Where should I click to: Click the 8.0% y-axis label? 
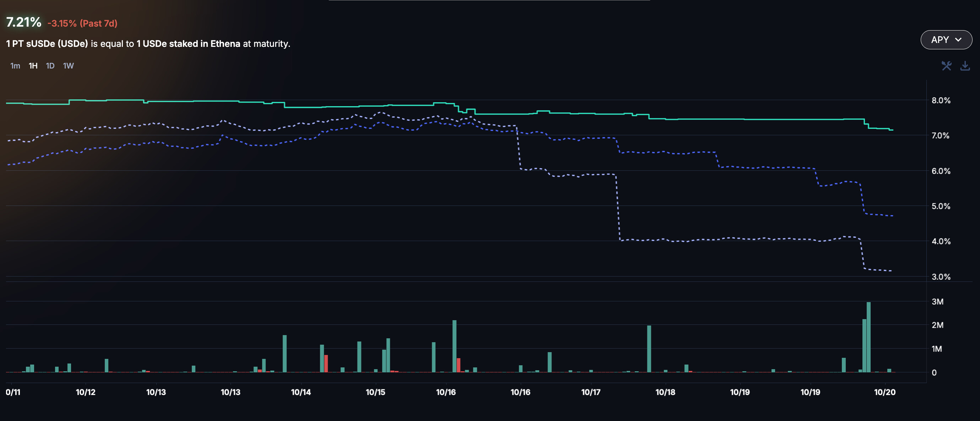941,100
